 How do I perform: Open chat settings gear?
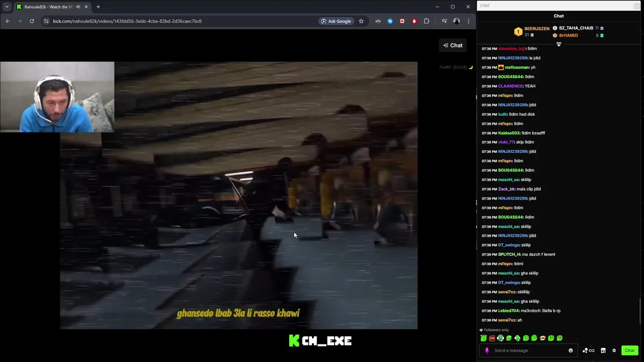614,350
